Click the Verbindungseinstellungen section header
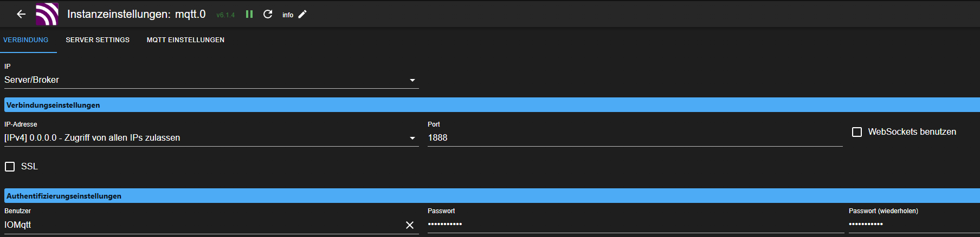Screen dimensions: 980x237 click(x=53, y=105)
